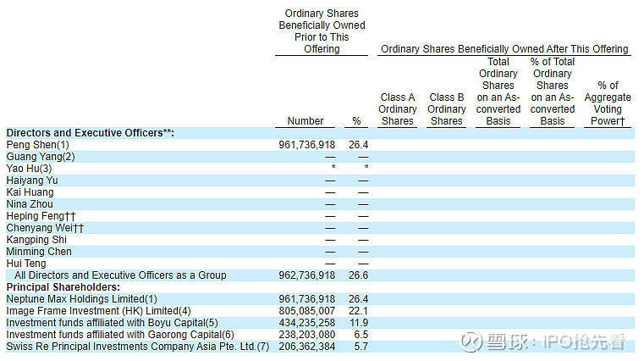Click the 'Kangping Shi' name
The width and height of the screenshot is (644, 361).
[x=36, y=240]
